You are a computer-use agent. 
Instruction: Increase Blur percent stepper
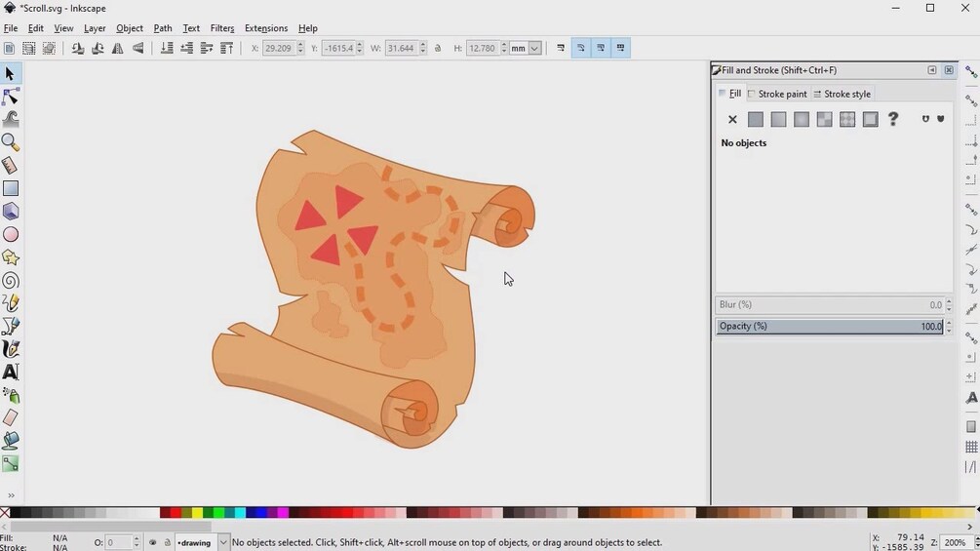click(x=949, y=301)
